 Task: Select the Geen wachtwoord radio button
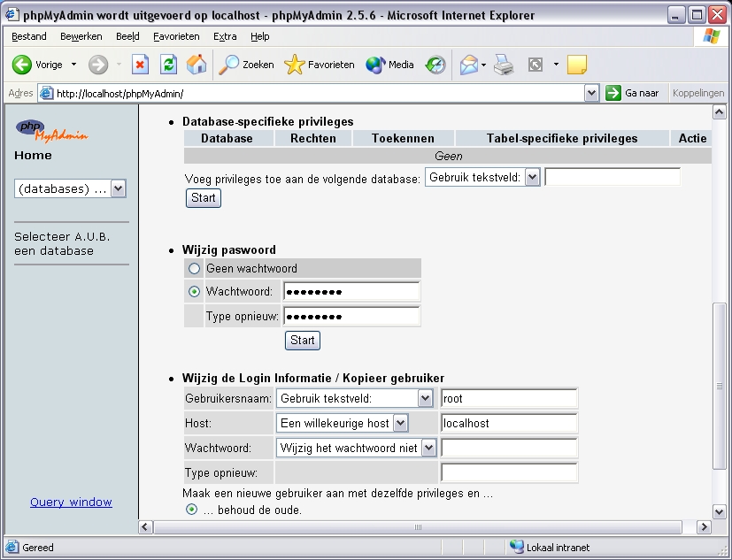point(194,269)
